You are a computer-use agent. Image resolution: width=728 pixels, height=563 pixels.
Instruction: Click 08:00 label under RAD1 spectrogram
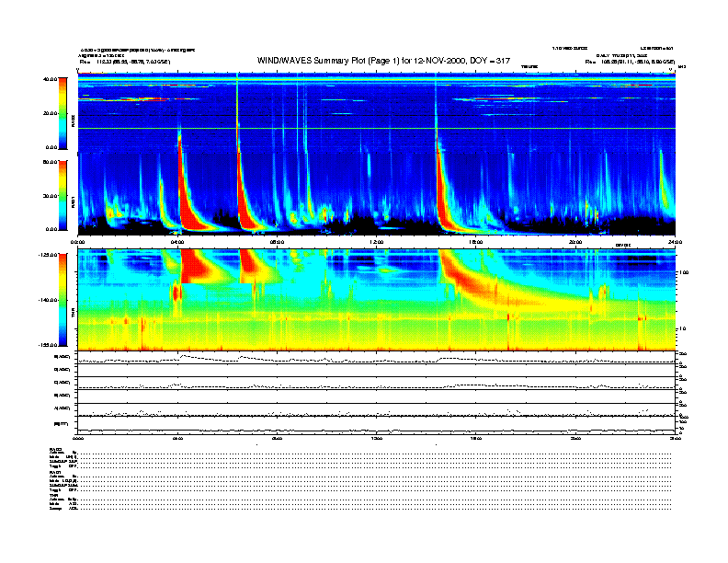(x=277, y=242)
